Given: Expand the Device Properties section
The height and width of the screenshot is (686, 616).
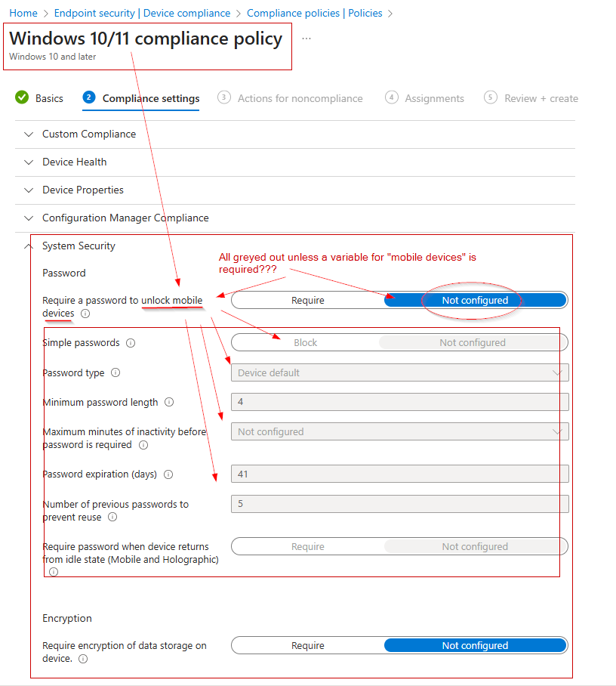Looking at the screenshot, I should click(295, 190).
